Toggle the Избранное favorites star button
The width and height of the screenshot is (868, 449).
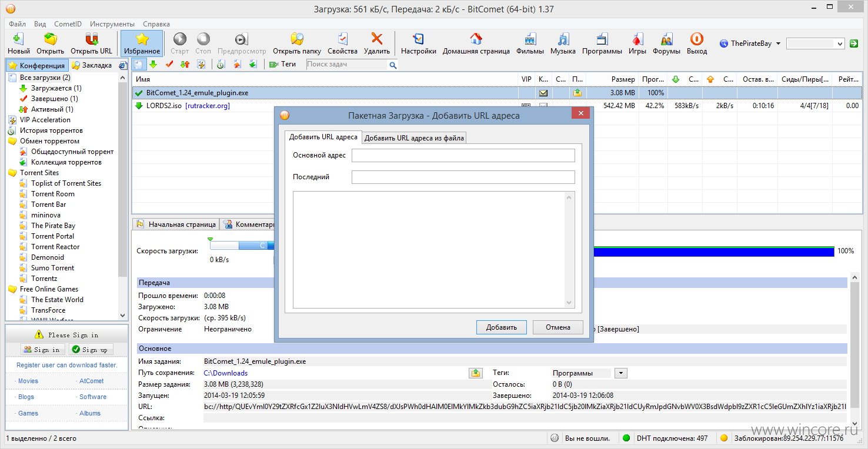(142, 43)
